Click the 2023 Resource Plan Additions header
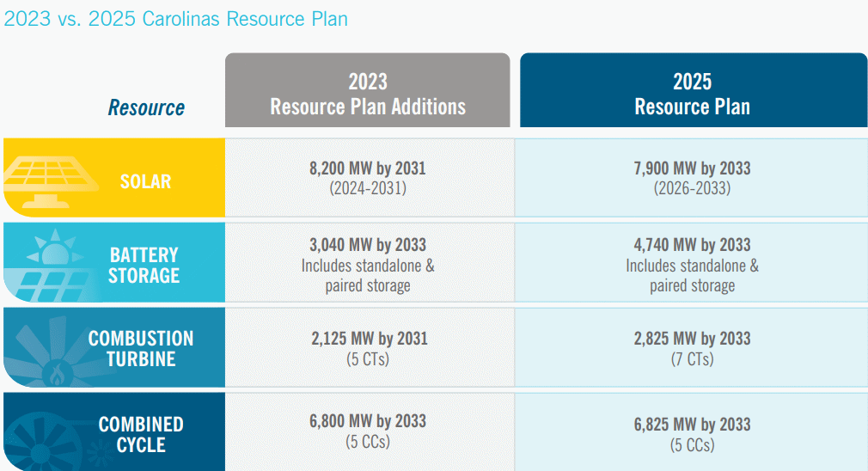Image resolution: width=868 pixels, height=471 pixels. [367, 94]
